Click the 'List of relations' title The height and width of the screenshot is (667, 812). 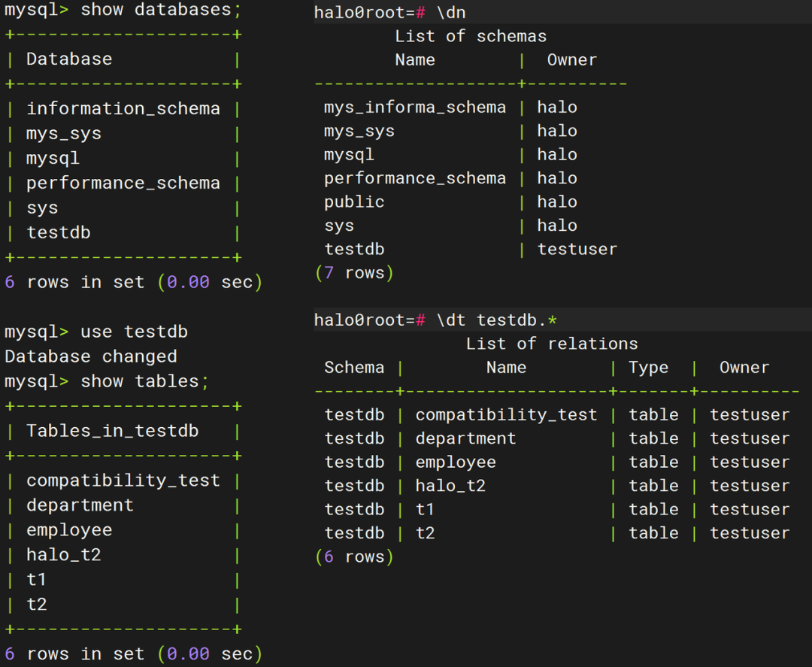[x=552, y=344]
